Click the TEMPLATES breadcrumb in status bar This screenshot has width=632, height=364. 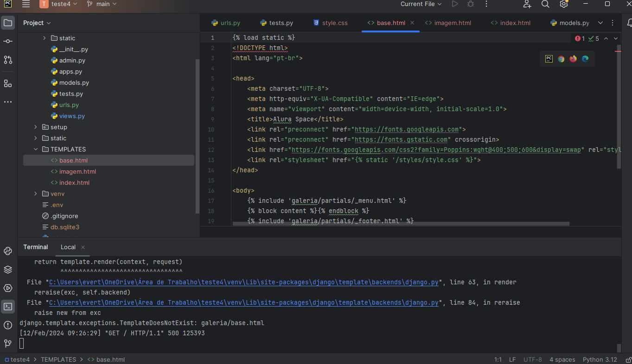click(58, 359)
